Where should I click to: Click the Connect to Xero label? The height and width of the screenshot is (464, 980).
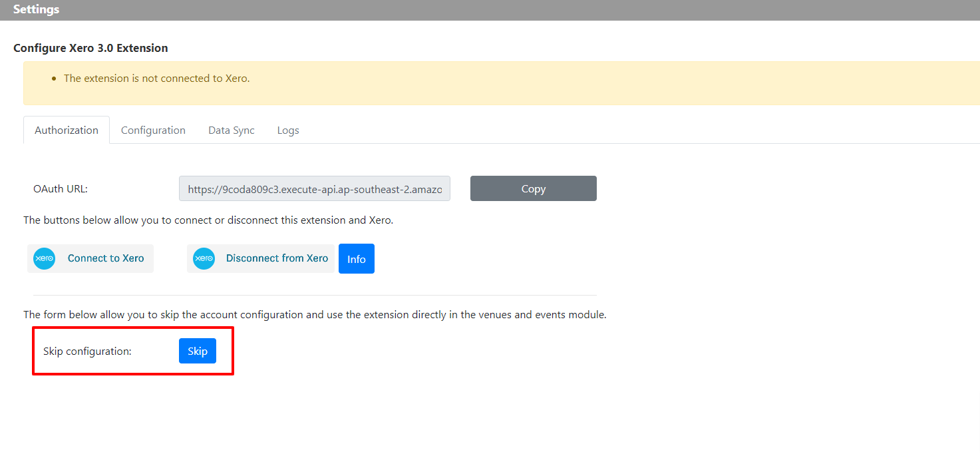coord(106,258)
